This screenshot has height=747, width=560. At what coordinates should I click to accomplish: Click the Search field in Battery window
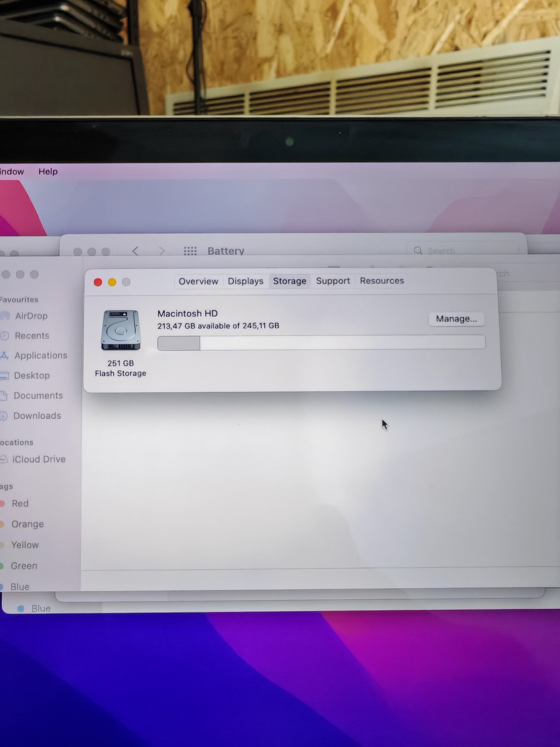click(462, 250)
